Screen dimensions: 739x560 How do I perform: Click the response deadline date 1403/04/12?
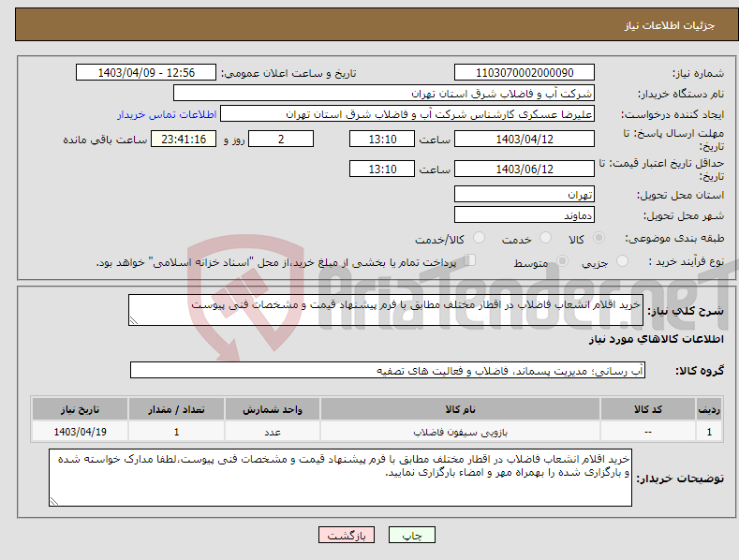pos(525,139)
